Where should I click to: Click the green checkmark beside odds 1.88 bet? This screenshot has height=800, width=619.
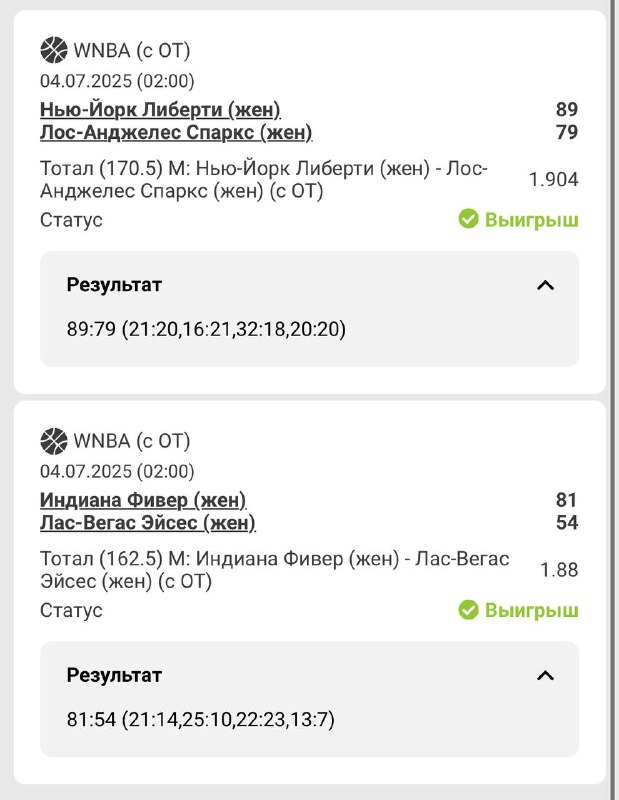468,610
